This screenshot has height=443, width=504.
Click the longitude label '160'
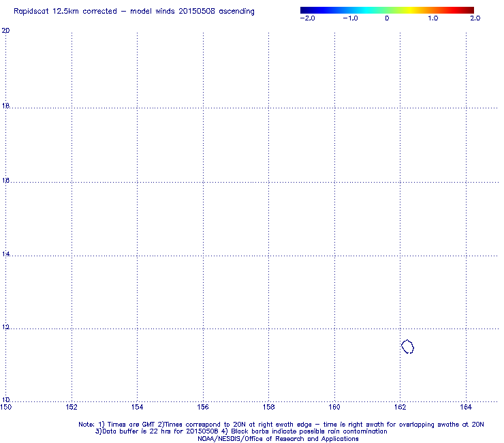[x=334, y=407]
